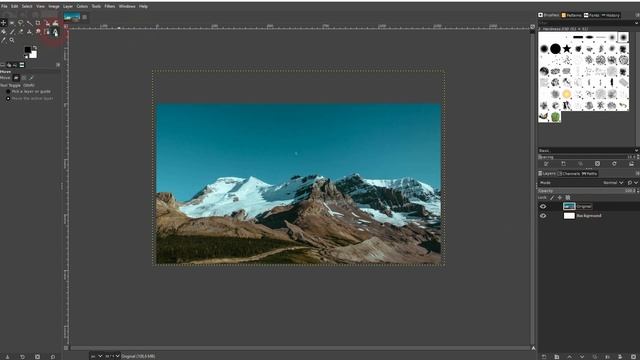Image resolution: width=640 pixels, height=360 pixels.
Task: Toggle lock pixels for the layer
Action: (552, 198)
